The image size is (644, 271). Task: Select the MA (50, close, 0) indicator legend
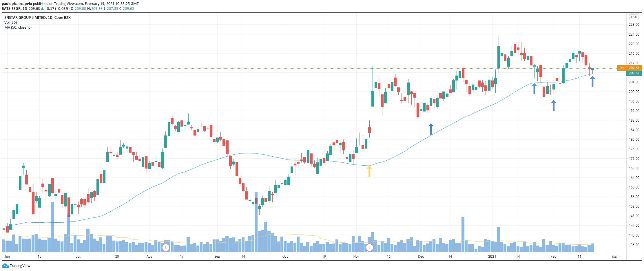(x=18, y=28)
